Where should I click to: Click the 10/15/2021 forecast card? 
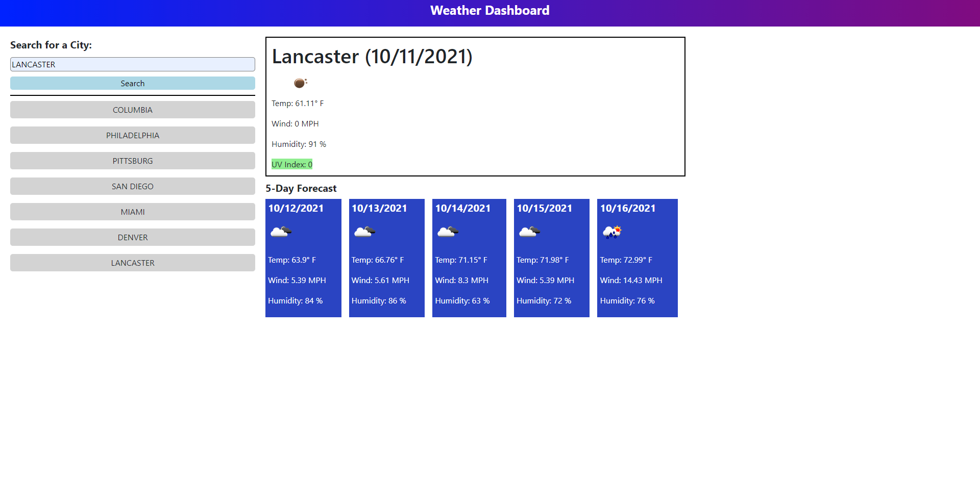coord(551,258)
